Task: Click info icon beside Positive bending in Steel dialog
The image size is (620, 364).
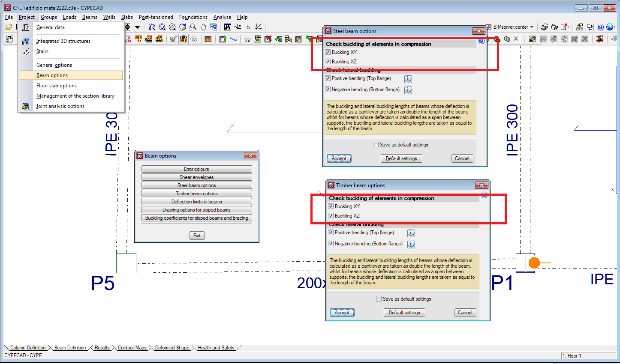Action: (408, 79)
